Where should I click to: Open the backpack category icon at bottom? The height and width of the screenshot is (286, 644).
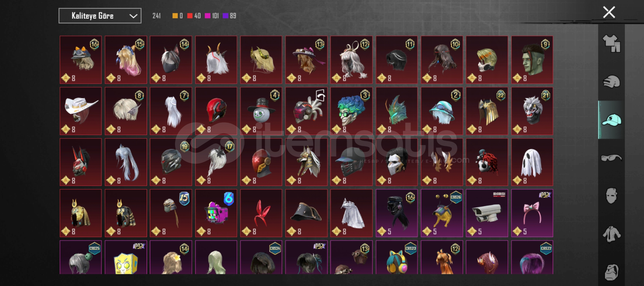pyautogui.click(x=611, y=272)
